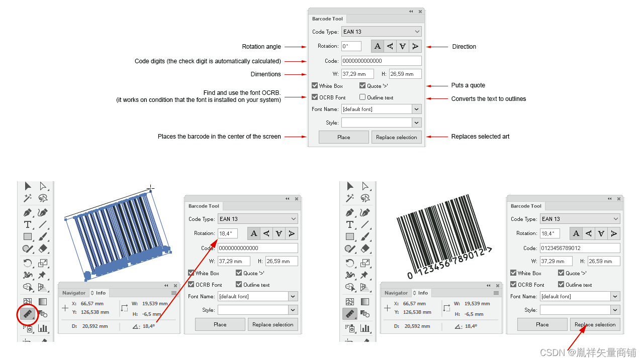Image resolution: width=644 pixels, height=362 pixels.
Task: Select the Measure ruler tool circled in red
Action: coord(28,314)
